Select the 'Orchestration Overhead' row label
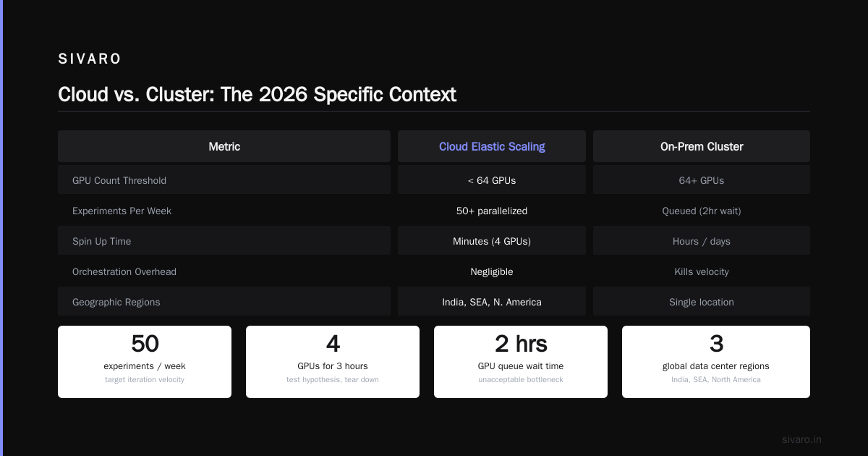 (124, 271)
